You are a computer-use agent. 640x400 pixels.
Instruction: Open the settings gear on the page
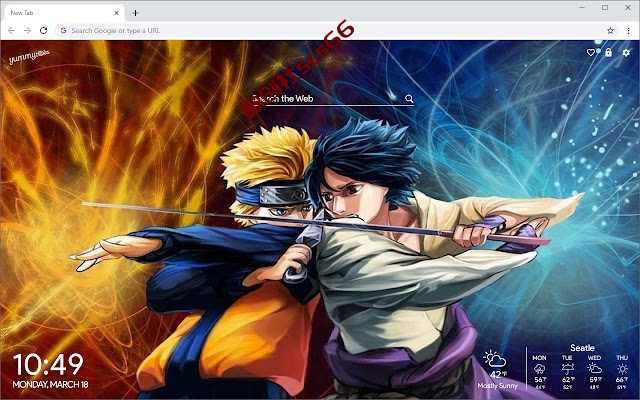(x=626, y=53)
